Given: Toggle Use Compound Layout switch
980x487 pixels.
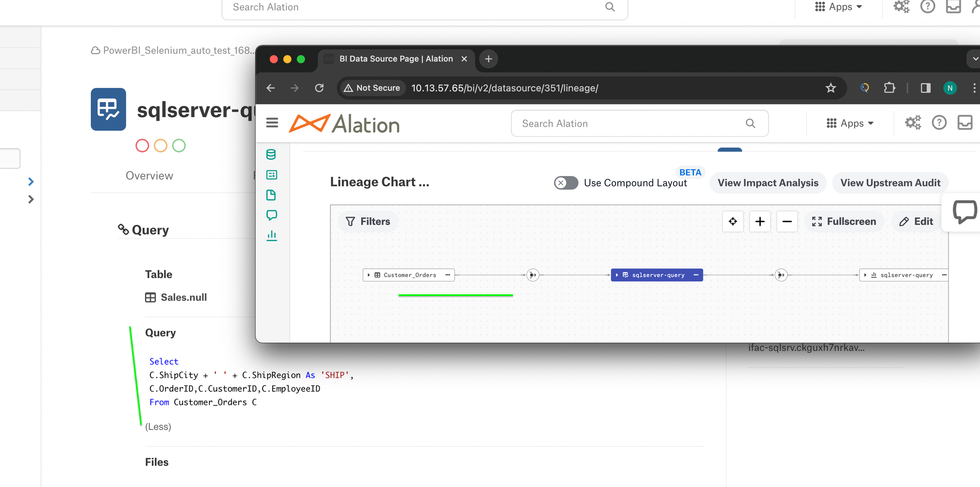Looking at the screenshot, I should click(566, 183).
